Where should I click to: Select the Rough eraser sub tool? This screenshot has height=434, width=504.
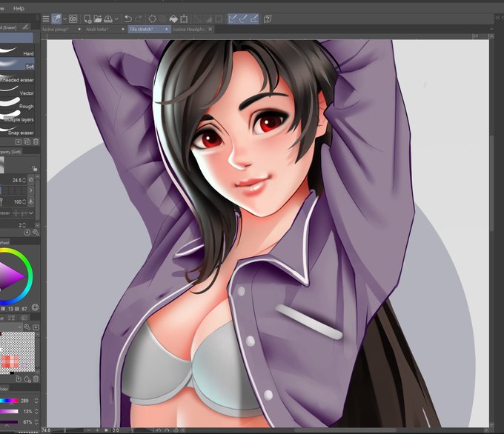[17, 104]
